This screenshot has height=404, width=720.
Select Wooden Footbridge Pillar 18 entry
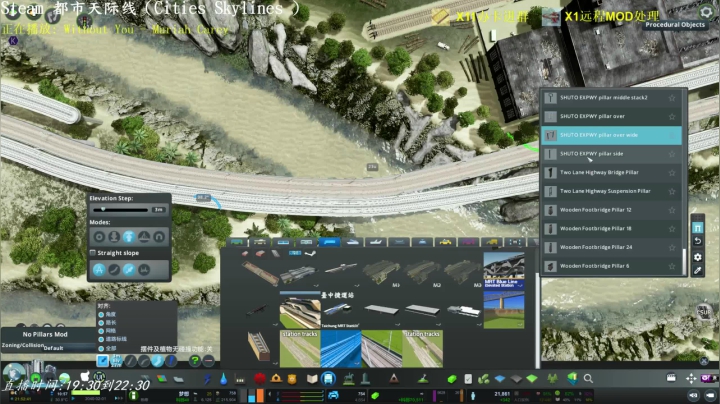(x=611, y=229)
